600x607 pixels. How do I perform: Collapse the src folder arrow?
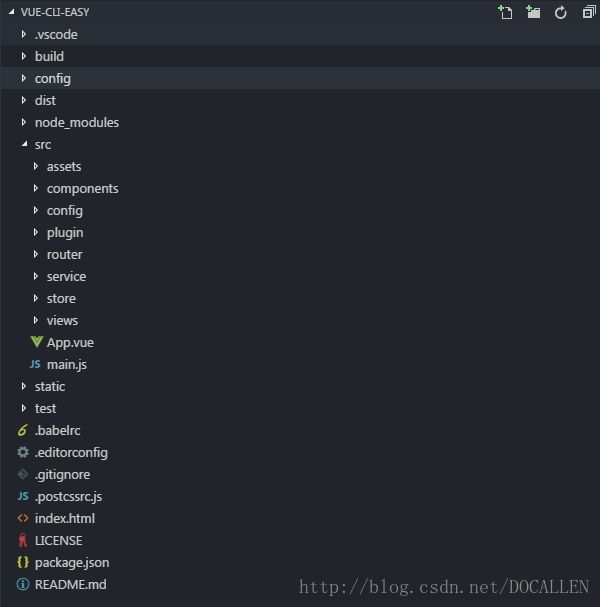tap(24, 144)
